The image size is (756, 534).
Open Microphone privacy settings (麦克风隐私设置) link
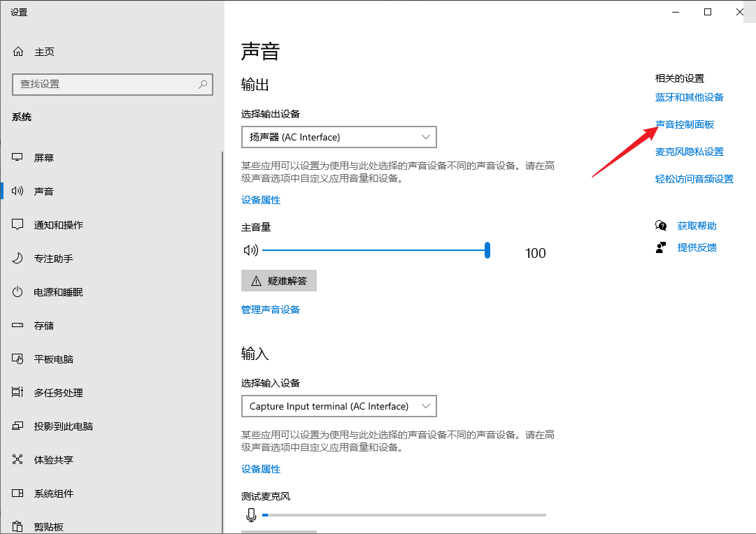point(689,152)
